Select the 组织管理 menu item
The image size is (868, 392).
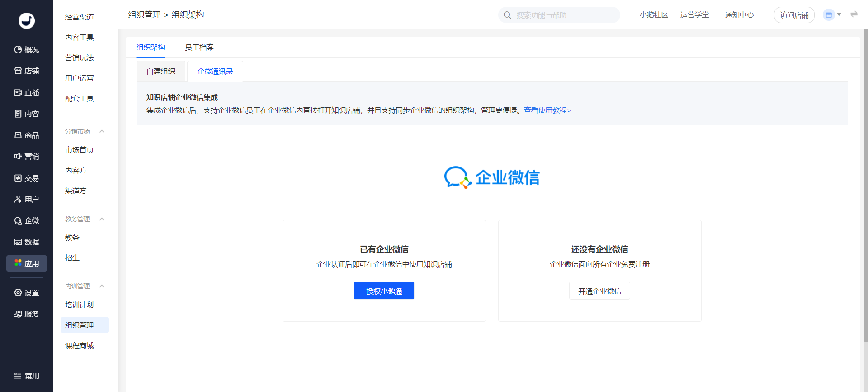85,325
